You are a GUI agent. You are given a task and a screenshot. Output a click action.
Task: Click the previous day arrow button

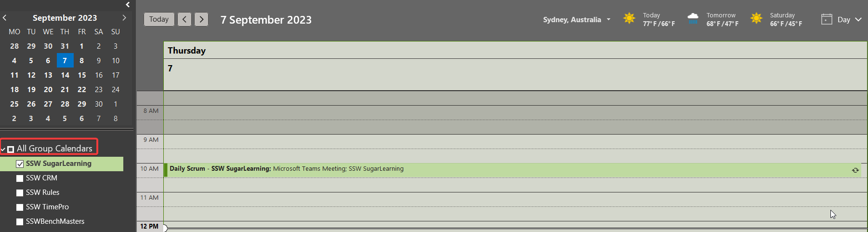click(184, 19)
